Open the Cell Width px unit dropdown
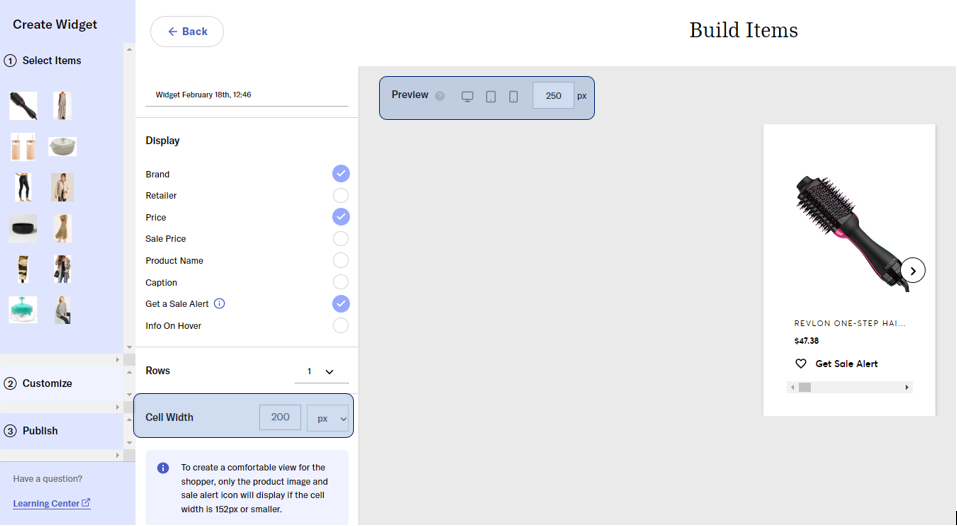The width and height of the screenshot is (957, 526). tap(328, 418)
